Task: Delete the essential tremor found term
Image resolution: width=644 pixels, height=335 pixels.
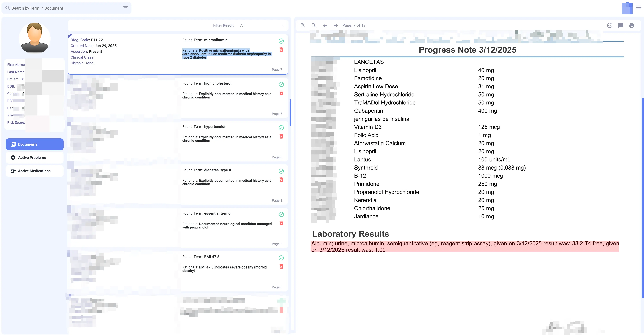Action: (282, 223)
